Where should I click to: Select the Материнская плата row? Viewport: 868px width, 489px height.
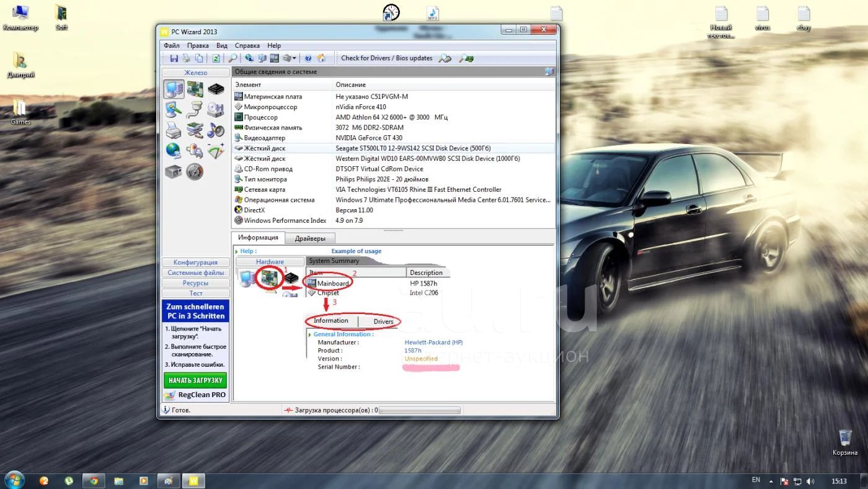coord(394,97)
